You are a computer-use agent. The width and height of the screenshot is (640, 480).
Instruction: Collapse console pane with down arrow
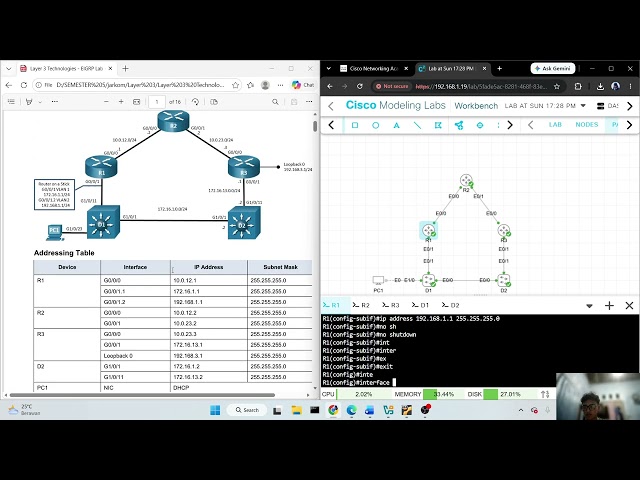click(589, 306)
